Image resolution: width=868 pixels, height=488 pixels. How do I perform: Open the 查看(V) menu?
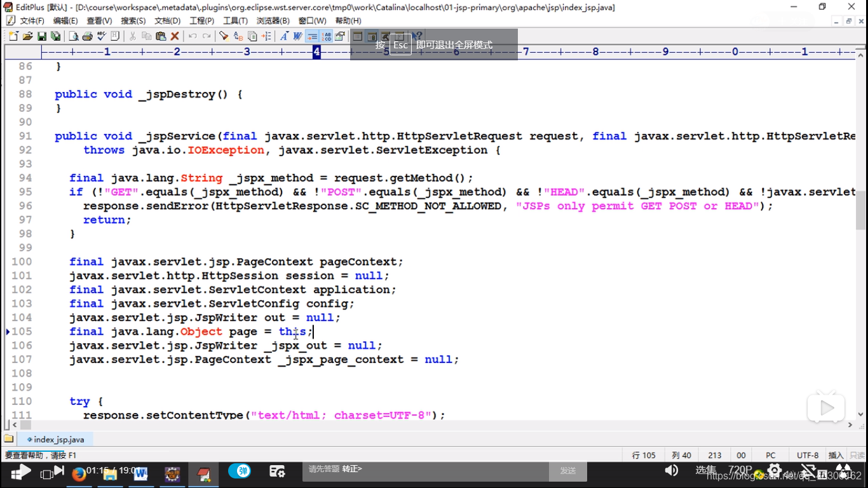point(99,21)
